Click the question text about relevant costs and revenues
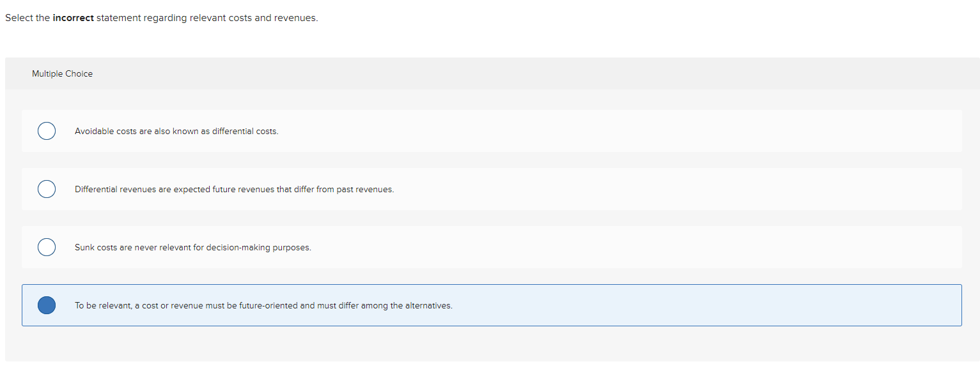The image size is (980, 371). click(x=160, y=17)
